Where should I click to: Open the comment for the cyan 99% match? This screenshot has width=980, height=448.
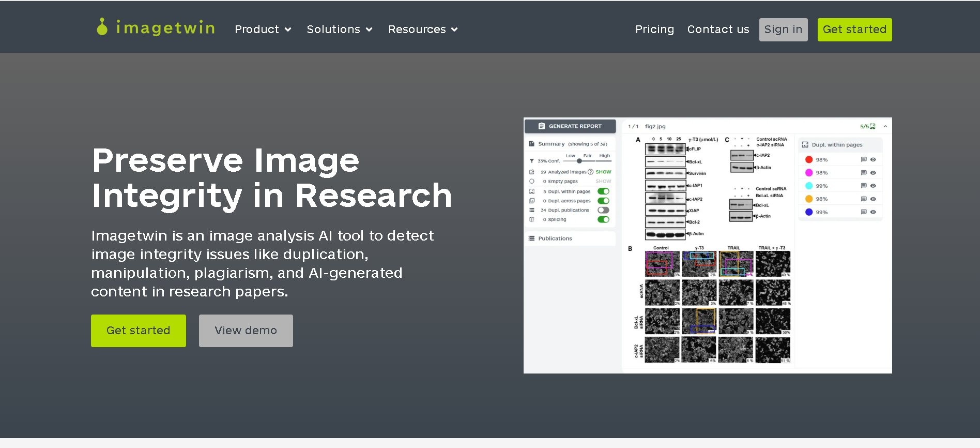coord(864,186)
